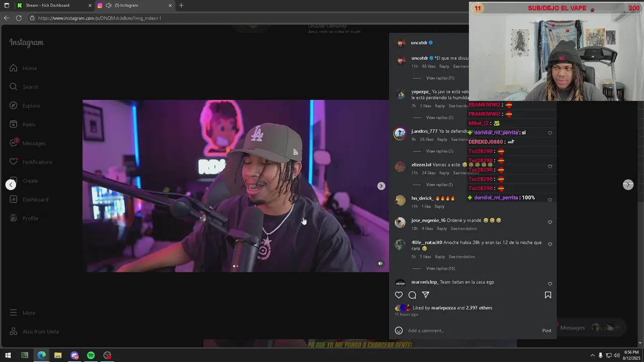Like the eliezer.lol comment
Screen dimensions: 644x362
549,166
